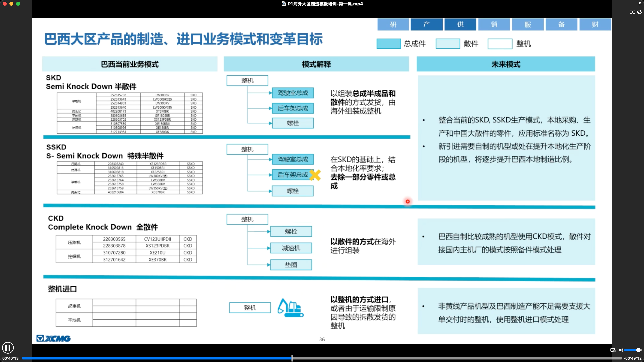Click the 总成件 legend color swatch
This screenshot has height=362, width=644.
(389, 44)
